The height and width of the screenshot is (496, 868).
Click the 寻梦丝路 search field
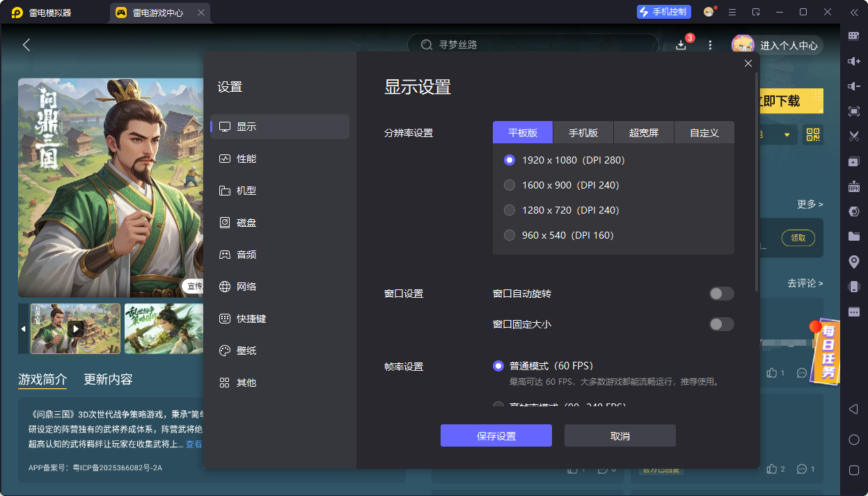click(532, 45)
